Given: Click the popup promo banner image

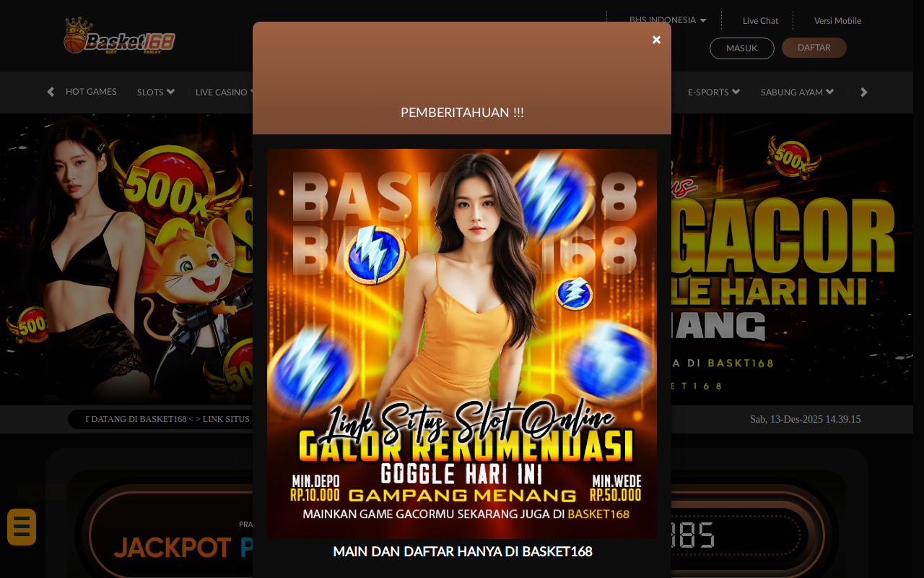Looking at the screenshot, I should pyautogui.click(x=462, y=344).
